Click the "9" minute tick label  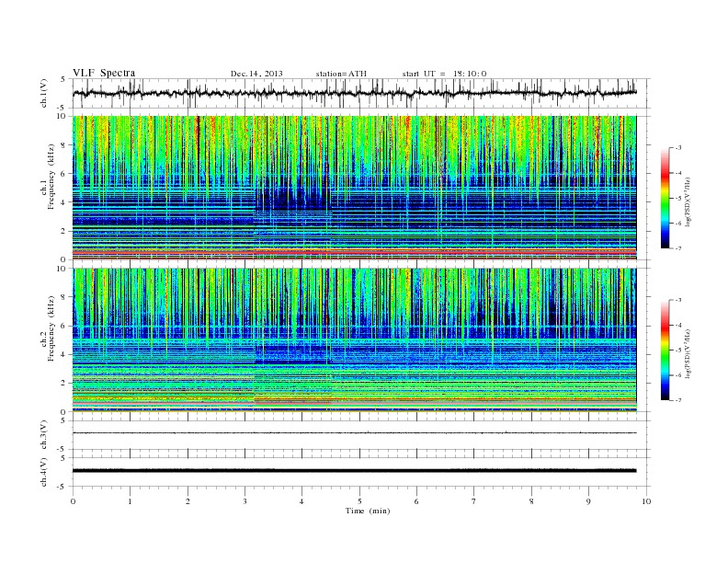588,501
